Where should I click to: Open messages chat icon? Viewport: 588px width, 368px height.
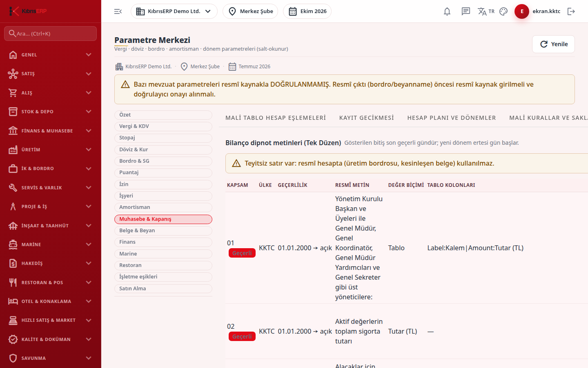(466, 11)
